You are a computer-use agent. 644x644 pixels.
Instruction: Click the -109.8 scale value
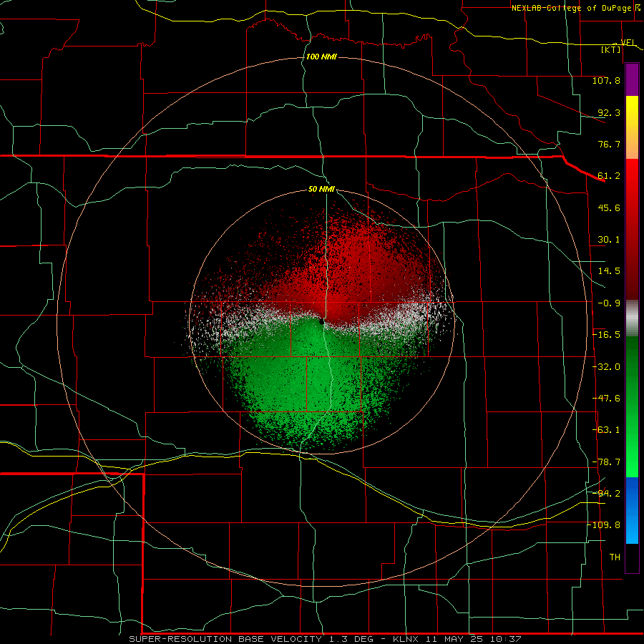coord(604,525)
